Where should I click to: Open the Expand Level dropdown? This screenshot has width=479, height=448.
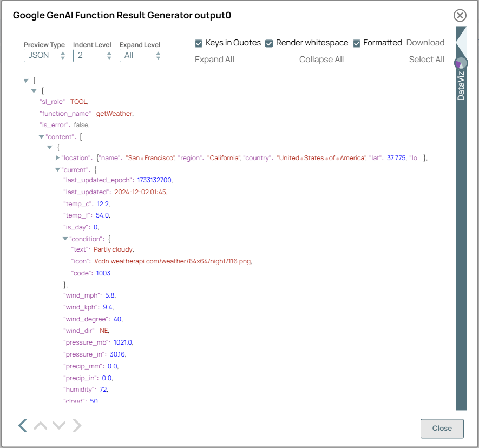point(140,55)
